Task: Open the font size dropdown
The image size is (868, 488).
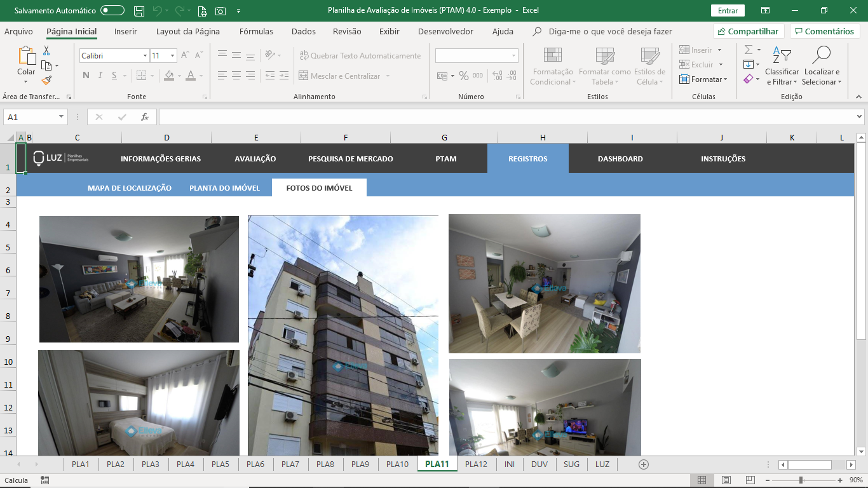Action: 172,56
